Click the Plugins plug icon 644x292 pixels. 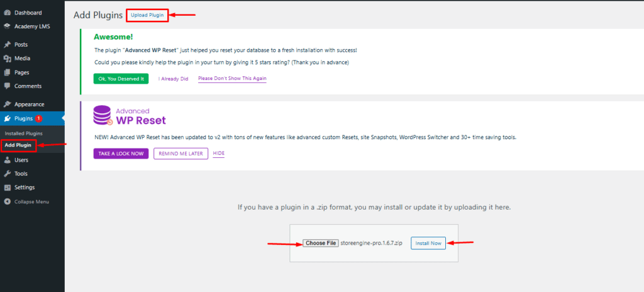coord(7,119)
